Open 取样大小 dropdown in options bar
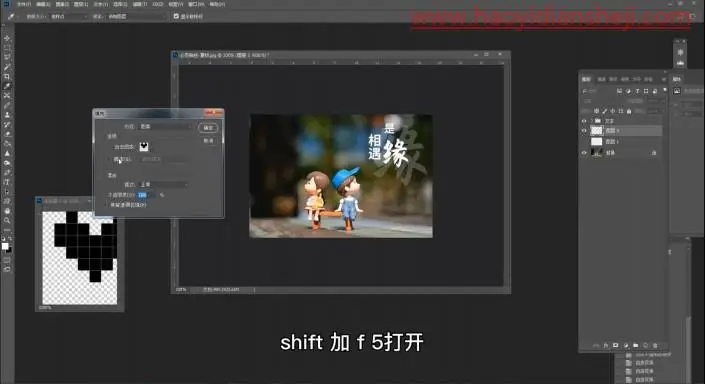Image resolution: width=705 pixels, height=384 pixels. pyautogui.click(x=69, y=16)
